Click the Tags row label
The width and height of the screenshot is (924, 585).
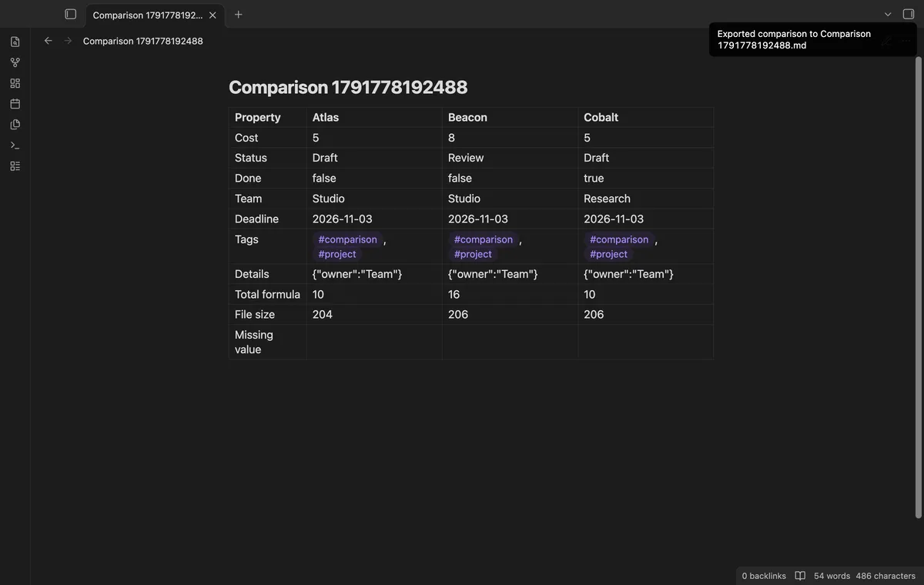pos(246,239)
